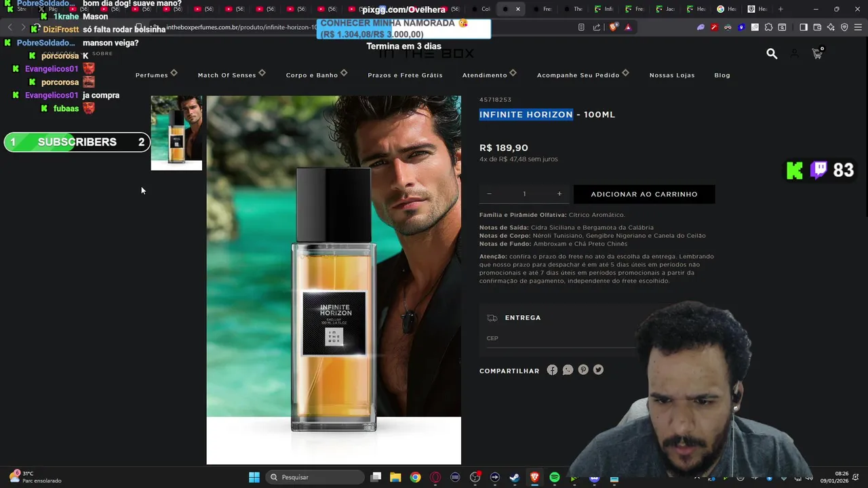Click the Windows Pesquisar search box
Image resolution: width=868 pixels, height=488 pixels.
[x=315, y=477]
